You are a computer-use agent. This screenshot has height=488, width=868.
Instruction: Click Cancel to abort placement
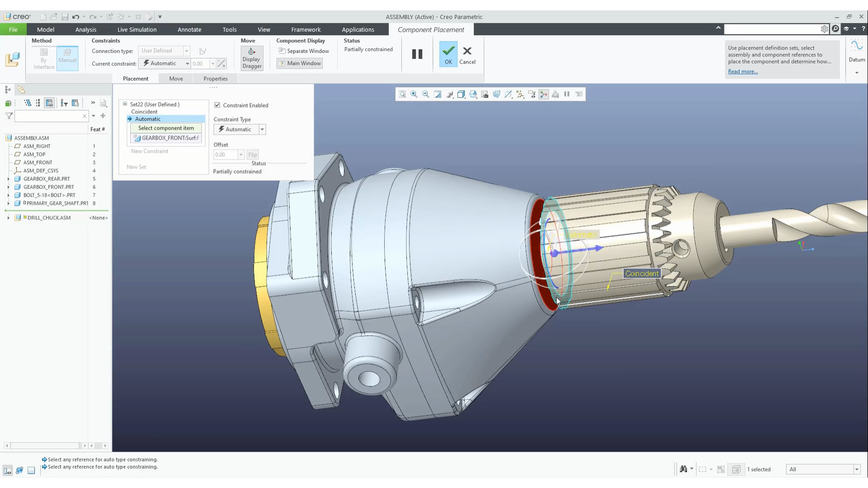(x=467, y=55)
